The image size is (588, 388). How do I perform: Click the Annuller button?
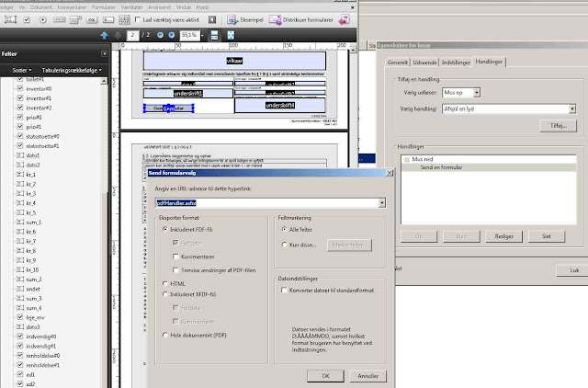[367, 376]
